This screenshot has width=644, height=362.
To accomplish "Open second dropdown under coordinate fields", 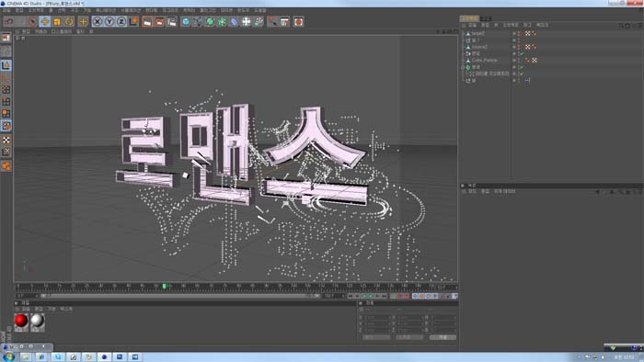I will tap(409, 337).
